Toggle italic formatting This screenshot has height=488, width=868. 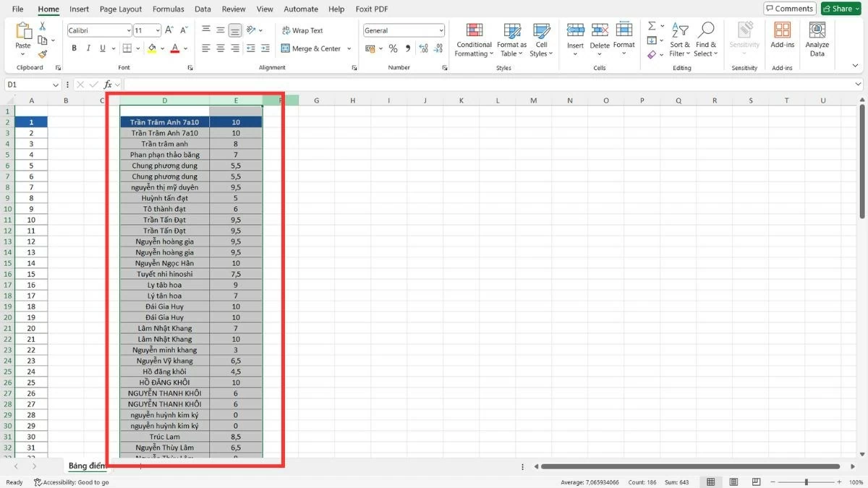click(88, 47)
